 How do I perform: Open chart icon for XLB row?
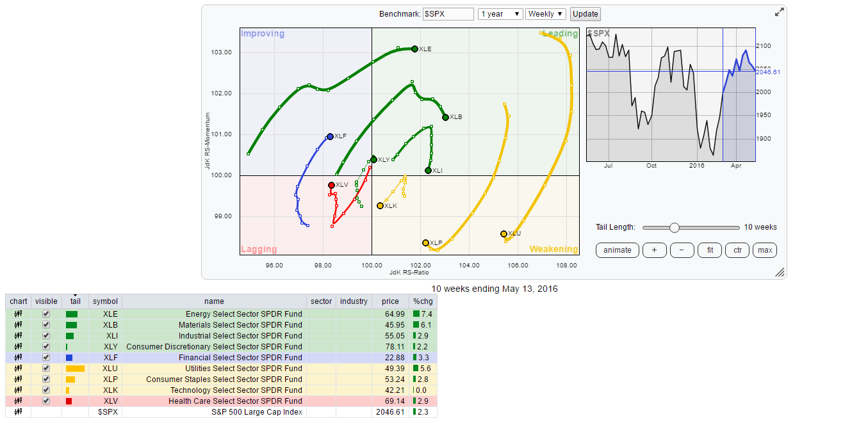tap(18, 325)
